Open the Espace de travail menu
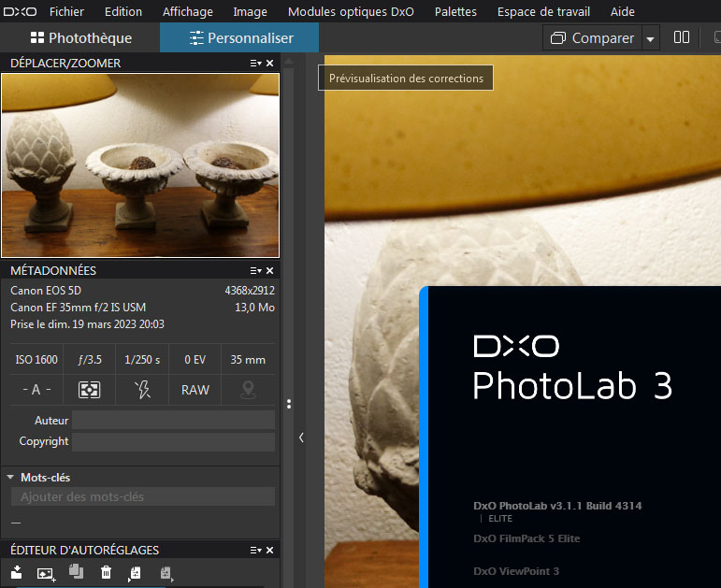721x588 pixels. point(543,11)
